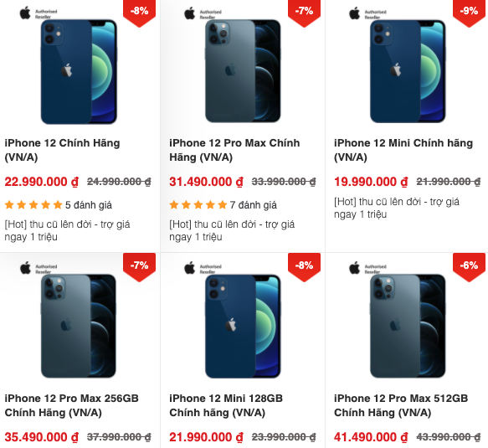488x448 pixels.
Task: Click the trade-in promo text under iPhone 12 Mini
Action: [397, 208]
